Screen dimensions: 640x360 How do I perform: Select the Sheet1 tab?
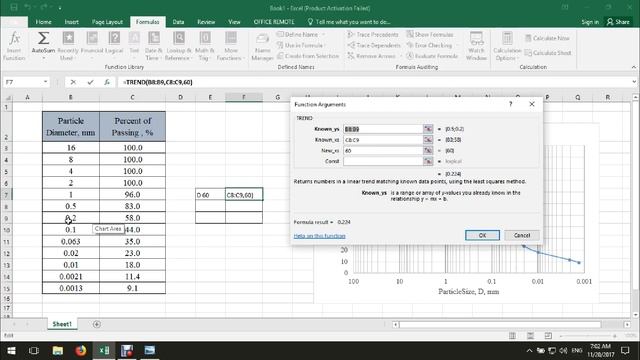tap(62, 324)
